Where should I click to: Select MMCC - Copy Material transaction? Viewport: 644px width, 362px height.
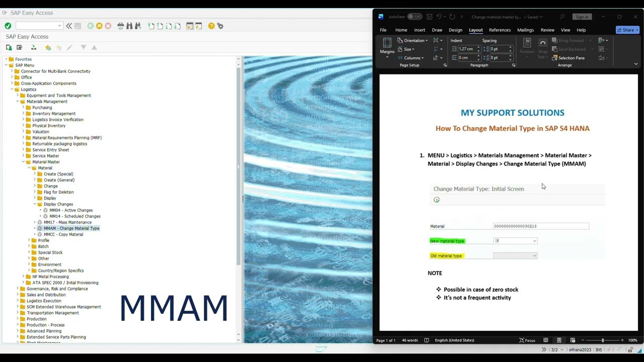[63, 234]
